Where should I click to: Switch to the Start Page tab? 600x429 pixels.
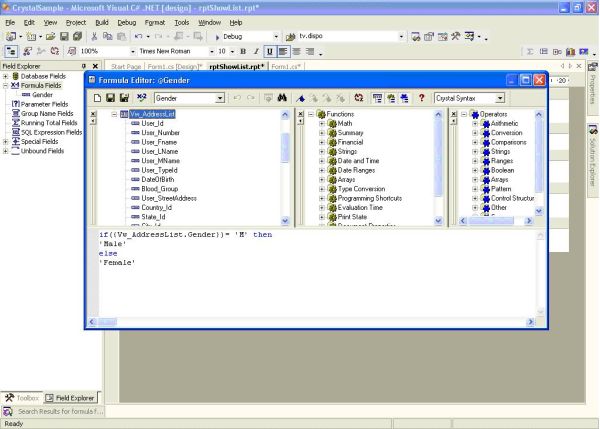pyautogui.click(x=126, y=67)
